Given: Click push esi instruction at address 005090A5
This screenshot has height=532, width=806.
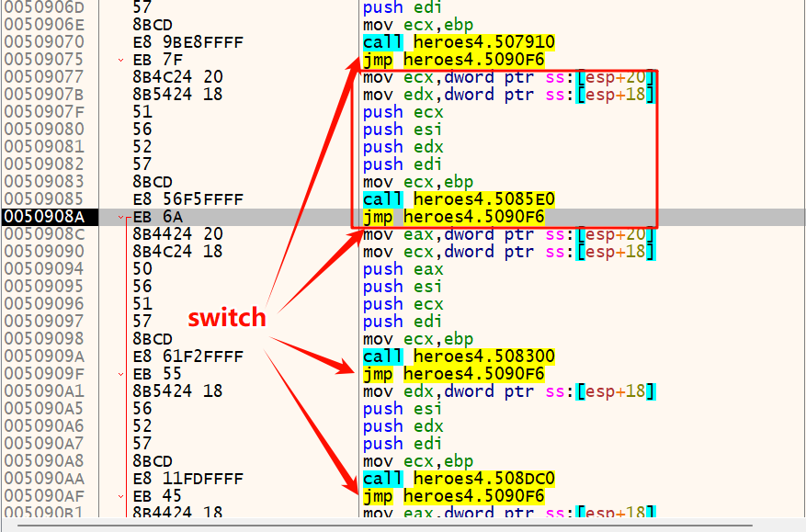Looking at the screenshot, I should [403, 409].
